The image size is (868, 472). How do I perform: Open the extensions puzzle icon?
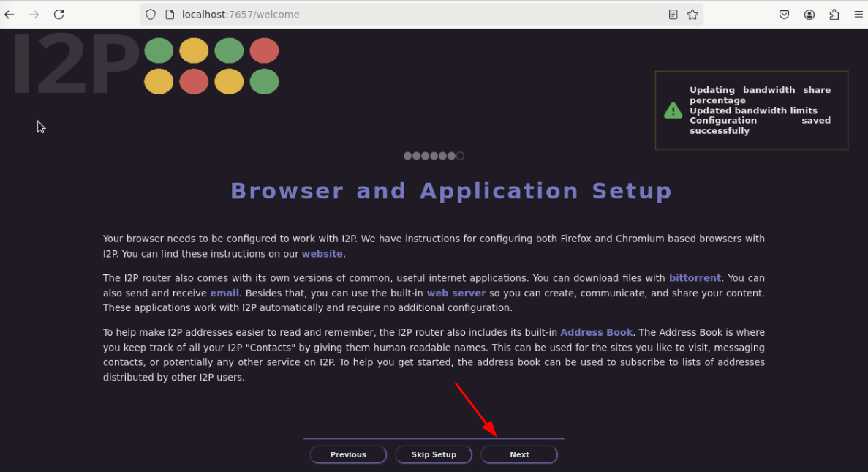834,15
